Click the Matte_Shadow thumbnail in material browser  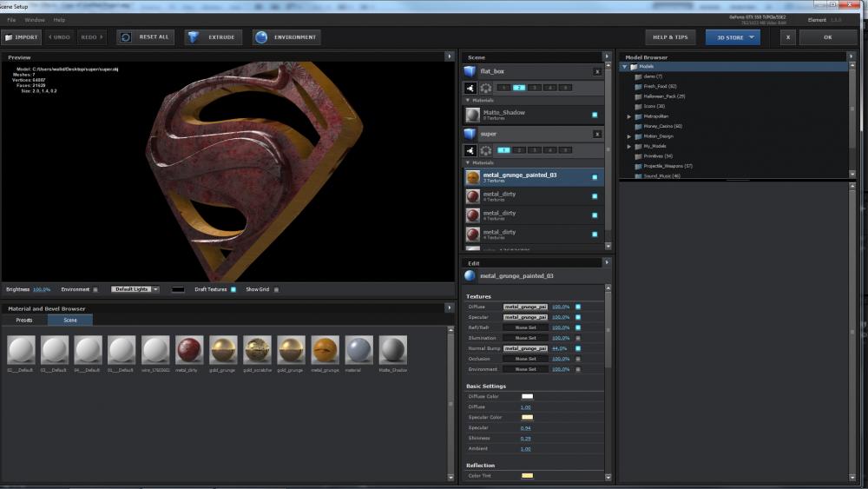[392, 350]
